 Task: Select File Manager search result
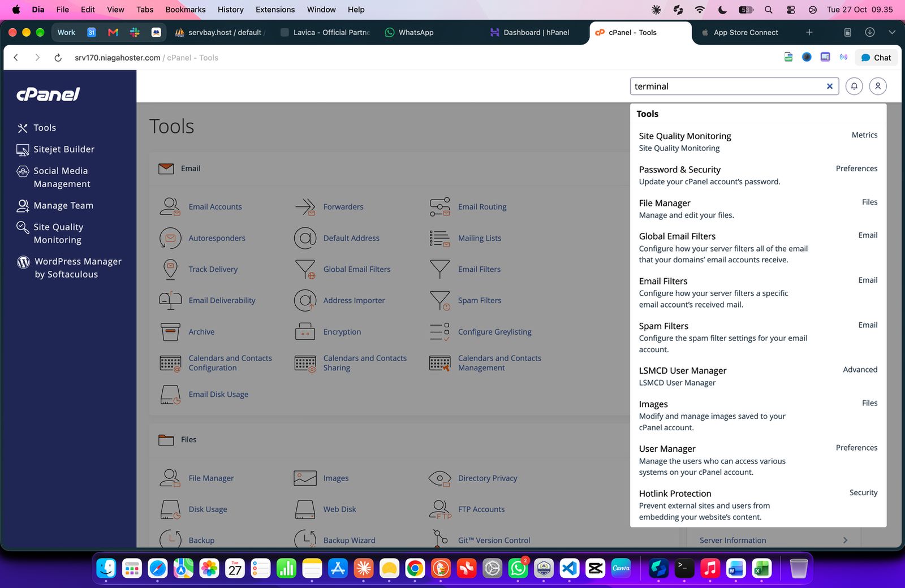click(x=758, y=209)
